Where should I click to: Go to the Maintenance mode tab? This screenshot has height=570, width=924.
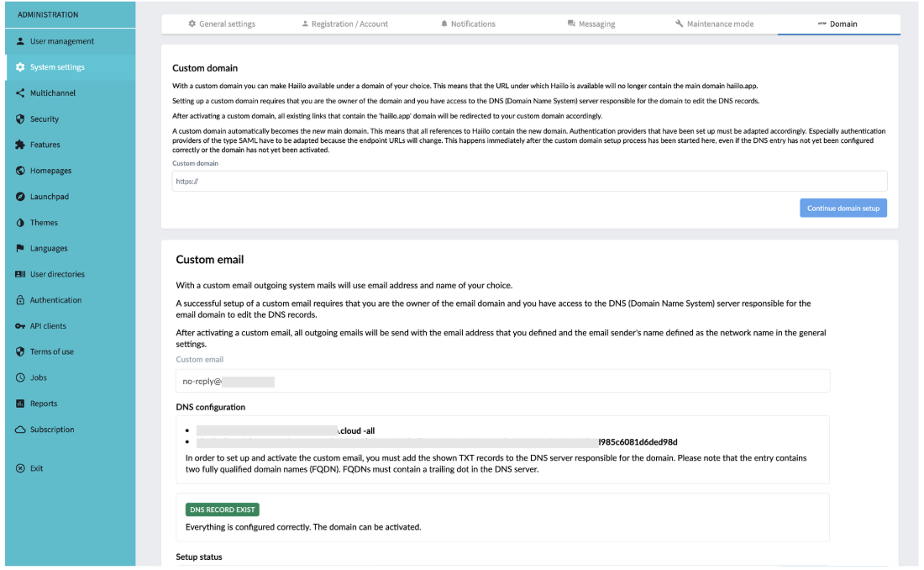pyautogui.click(x=714, y=24)
